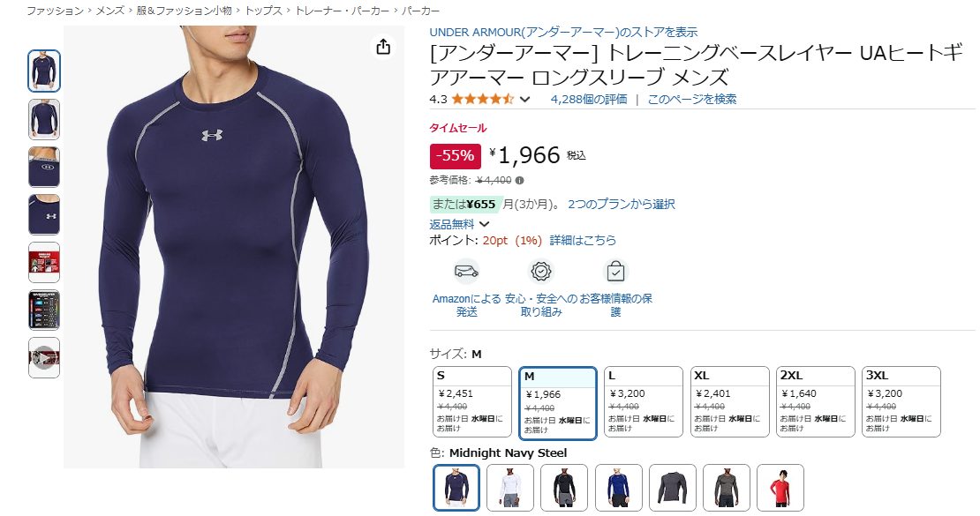Click the share icon on product image
This screenshot has width=980, height=516.
click(383, 47)
